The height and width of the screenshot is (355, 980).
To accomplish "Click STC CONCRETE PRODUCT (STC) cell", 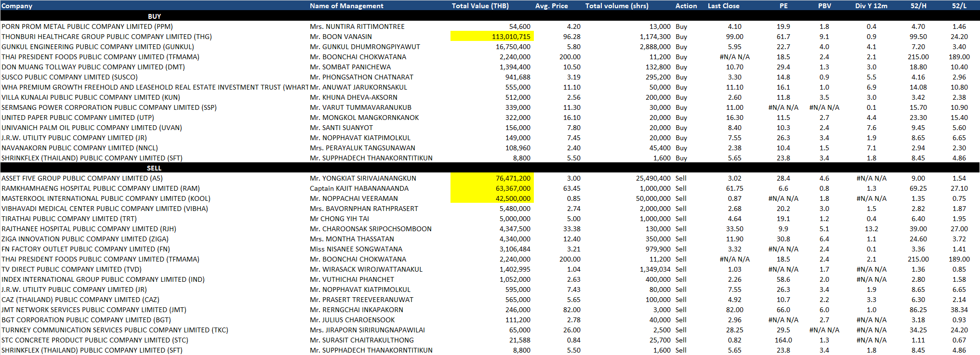I will [x=95, y=340].
